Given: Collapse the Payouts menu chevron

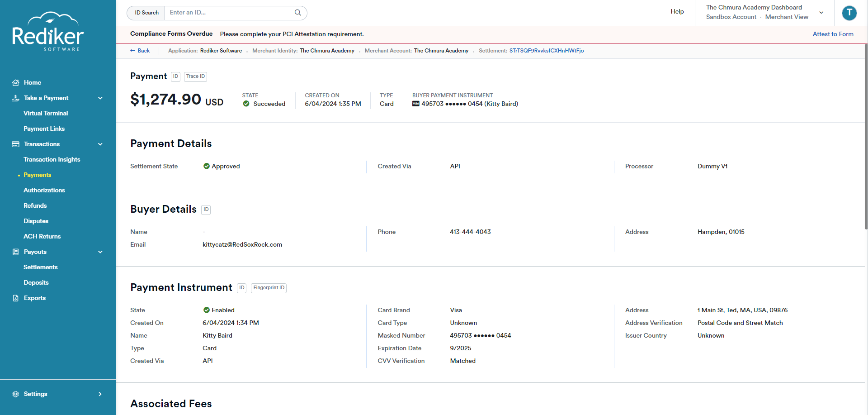Looking at the screenshot, I should tap(100, 252).
